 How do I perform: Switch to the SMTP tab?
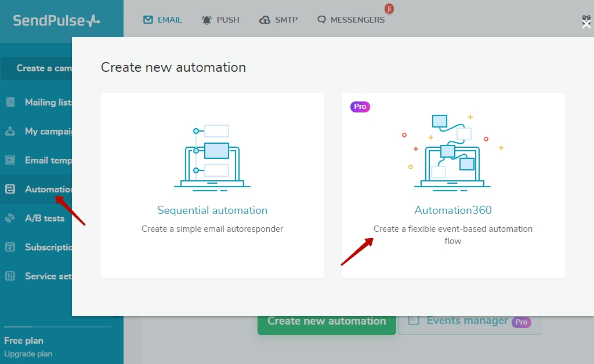(278, 20)
